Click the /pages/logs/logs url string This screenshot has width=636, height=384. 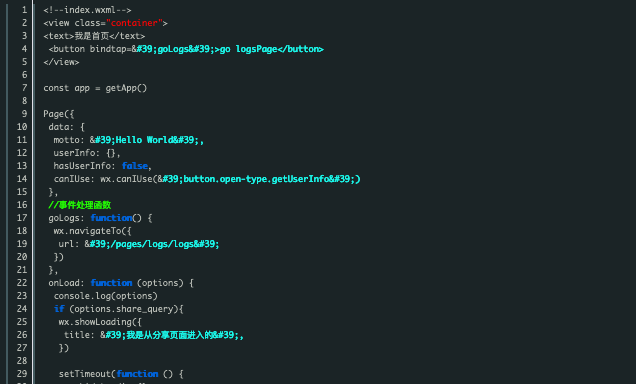click(152, 244)
